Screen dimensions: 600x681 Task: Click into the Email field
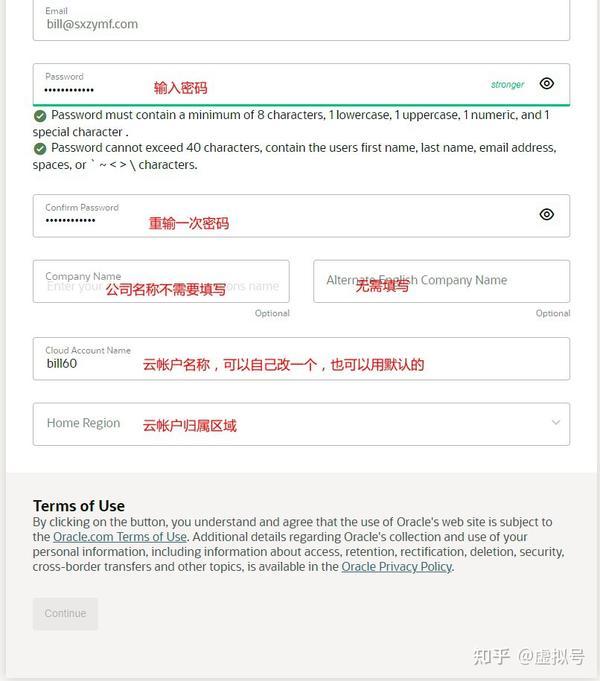pyautogui.click(x=301, y=19)
